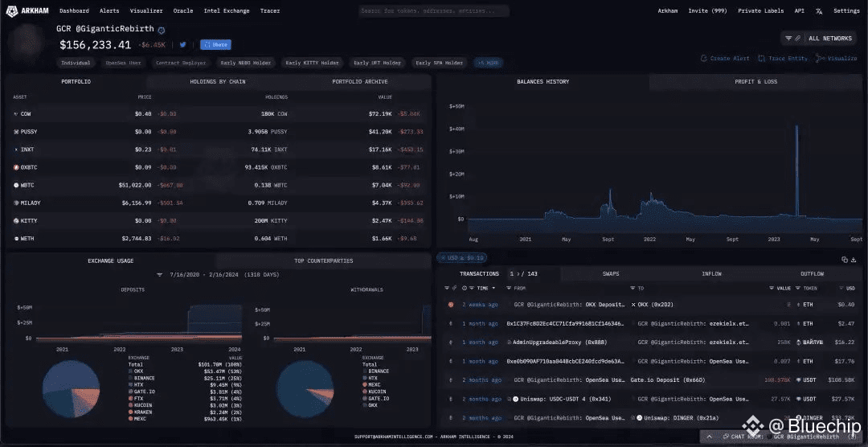The image size is (868, 447).
Task: Click the USDT icon in the $108.58K row
Action: point(798,380)
